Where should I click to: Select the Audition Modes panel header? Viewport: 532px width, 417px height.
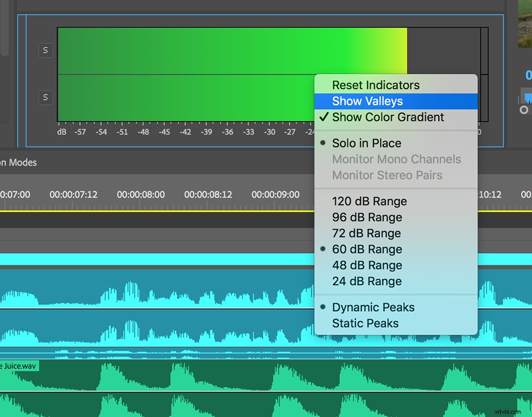tap(19, 162)
